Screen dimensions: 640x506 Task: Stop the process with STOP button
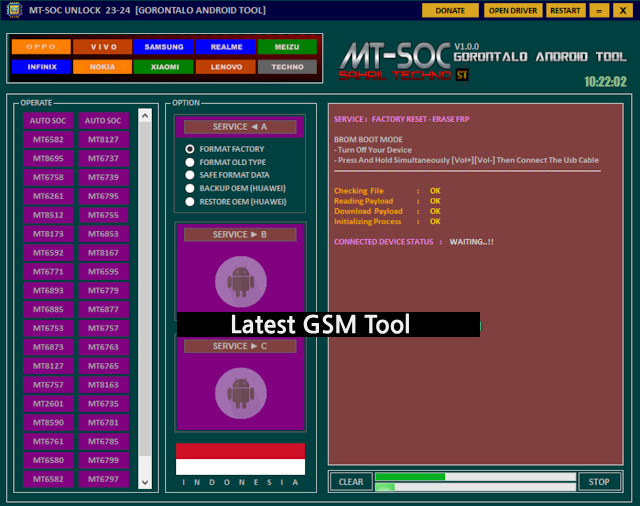tap(599, 482)
